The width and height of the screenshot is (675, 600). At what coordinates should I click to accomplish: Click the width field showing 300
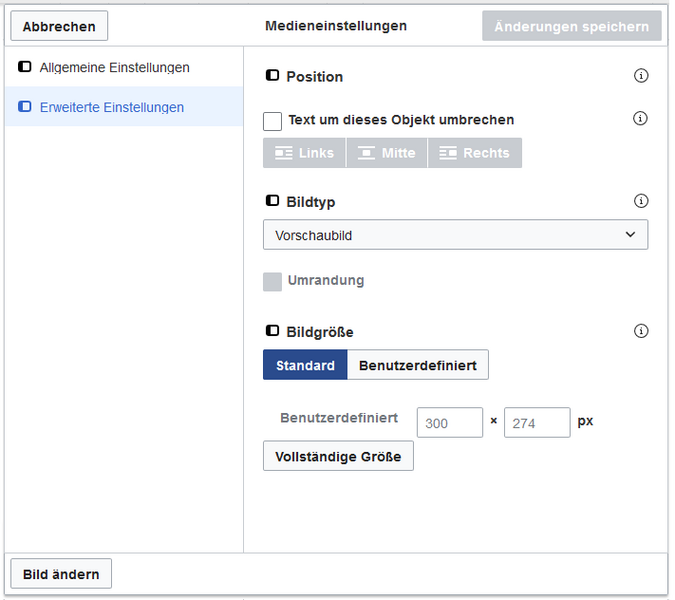pos(450,423)
